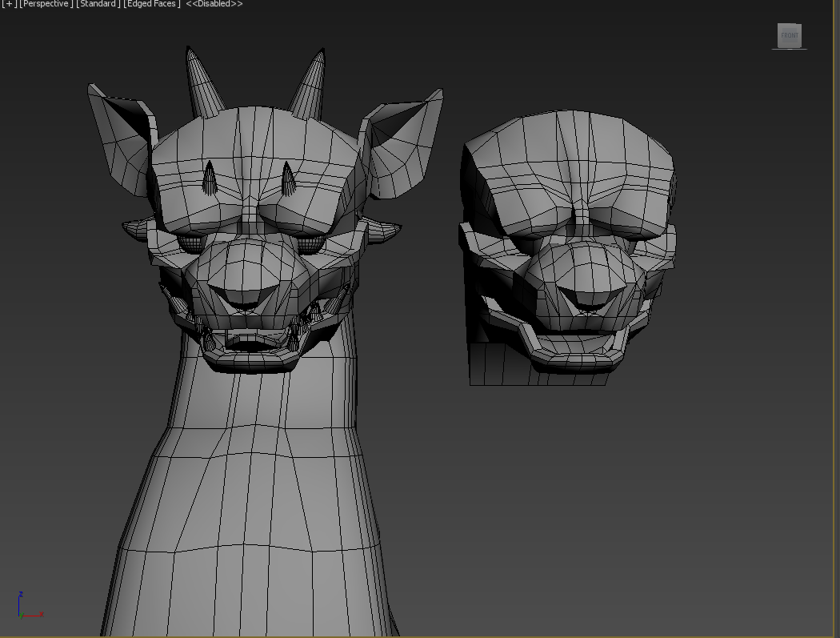Screen dimensions: 840x638
Task: Open the [+] viewport general menu
Action: (x=9, y=4)
